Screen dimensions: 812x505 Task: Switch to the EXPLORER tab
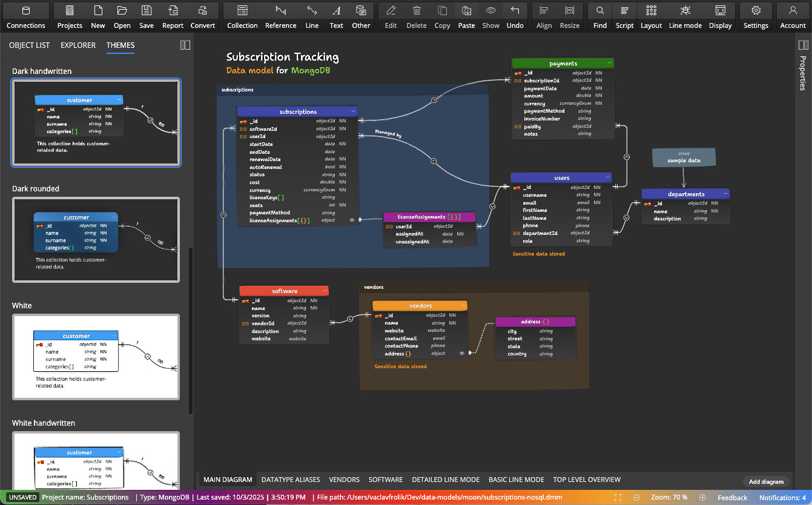pos(78,45)
